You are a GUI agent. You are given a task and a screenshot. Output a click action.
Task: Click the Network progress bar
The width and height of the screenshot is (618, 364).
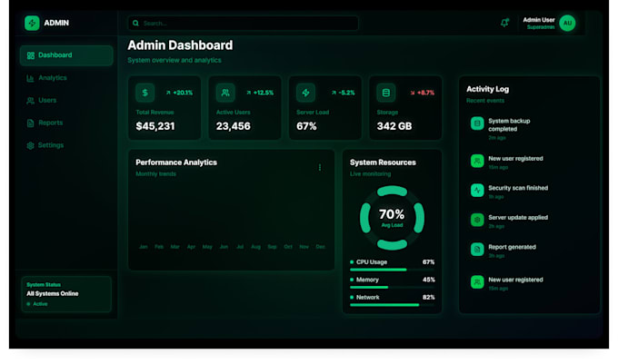tap(393, 305)
